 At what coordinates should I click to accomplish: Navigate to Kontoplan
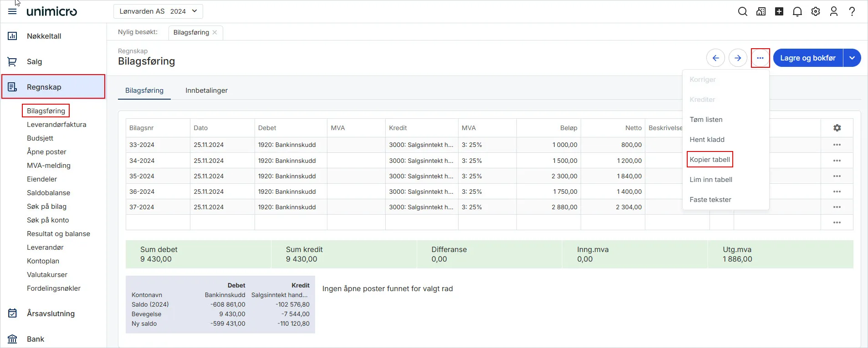(43, 261)
